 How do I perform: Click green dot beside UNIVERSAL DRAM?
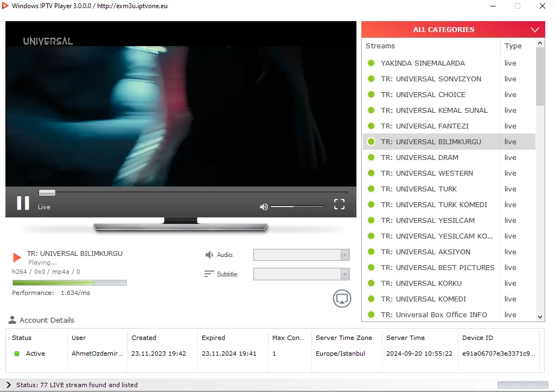point(371,157)
